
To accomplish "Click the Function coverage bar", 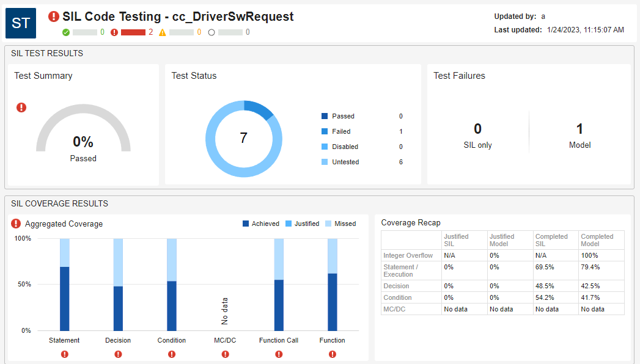I will click(x=333, y=285).
